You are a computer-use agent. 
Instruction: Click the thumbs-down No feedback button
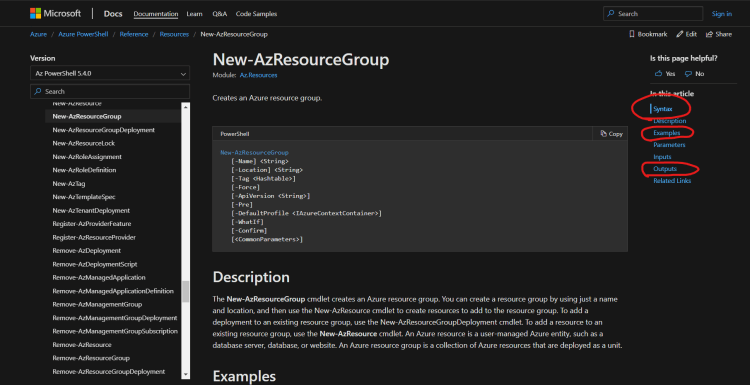pos(695,74)
